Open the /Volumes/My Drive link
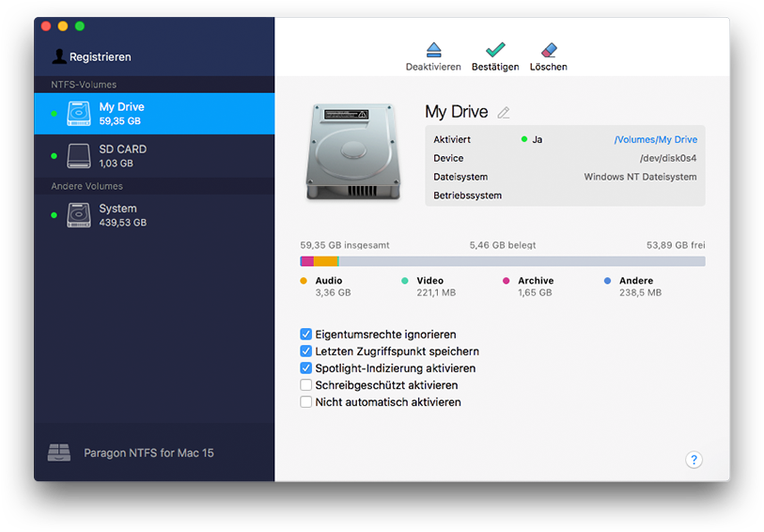764x532 pixels. 655,139
